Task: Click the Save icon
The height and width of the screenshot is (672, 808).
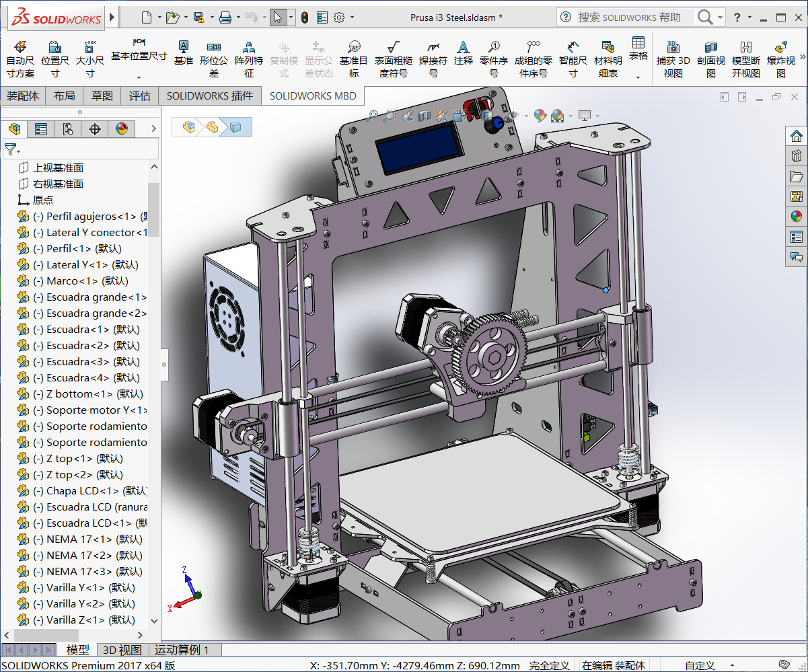Action: pyautogui.click(x=198, y=17)
